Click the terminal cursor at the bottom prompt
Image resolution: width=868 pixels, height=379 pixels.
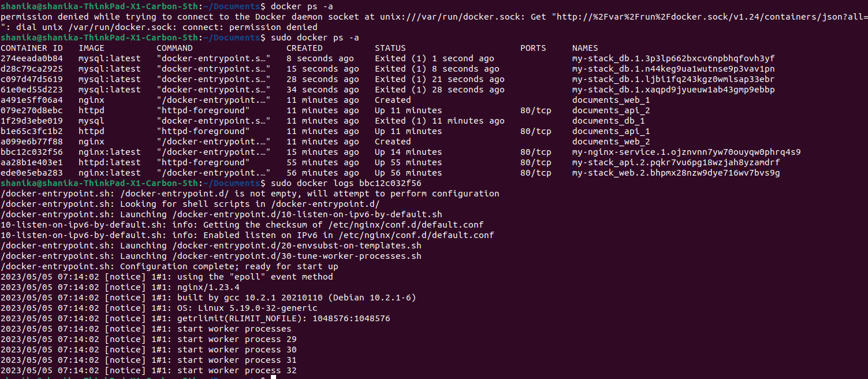click(x=273, y=377)
